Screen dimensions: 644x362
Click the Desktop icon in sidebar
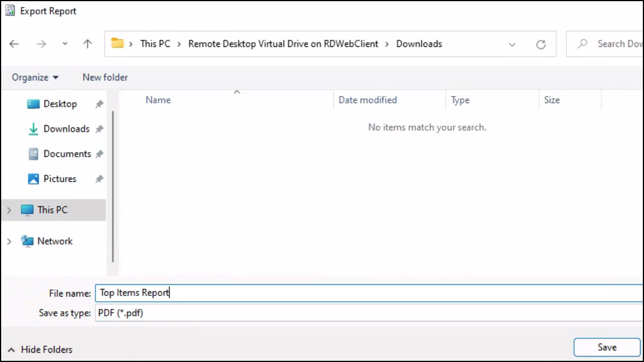coord(34,104)
